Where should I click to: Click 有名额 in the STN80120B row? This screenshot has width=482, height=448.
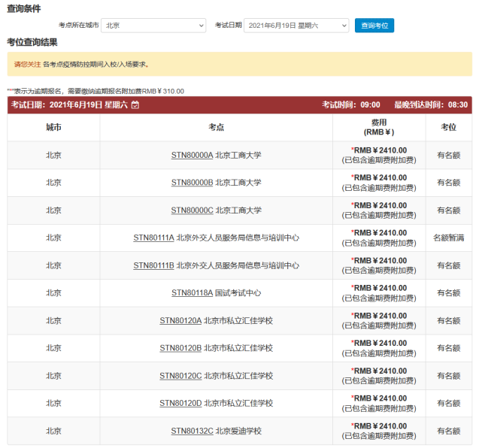[x=449, y=348]
